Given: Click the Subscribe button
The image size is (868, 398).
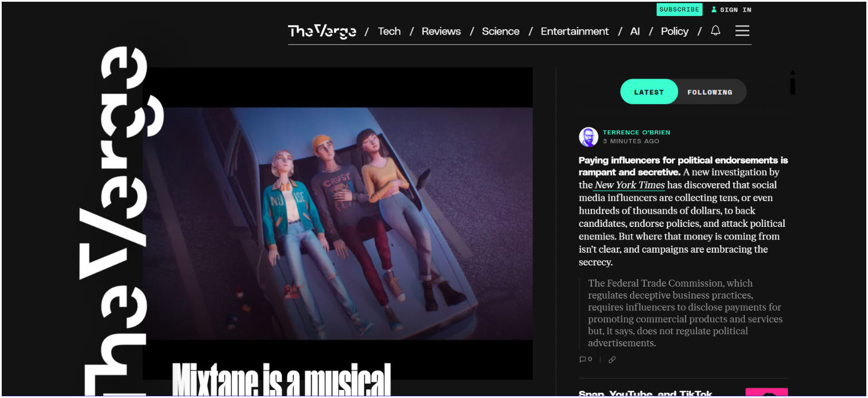Looking at the screenshot, I should [679, 9].
